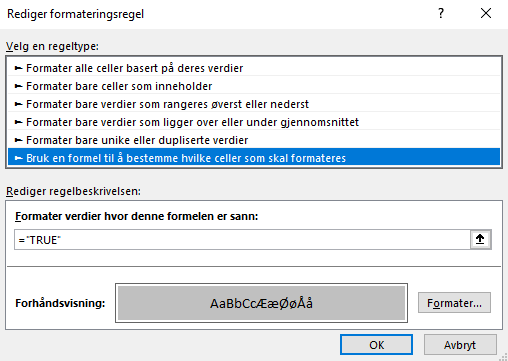Image resolution: width=508 pixels, height=361 pixels.
Task: Open the Formater... button for cell format
Action: (x=454, y=303)
